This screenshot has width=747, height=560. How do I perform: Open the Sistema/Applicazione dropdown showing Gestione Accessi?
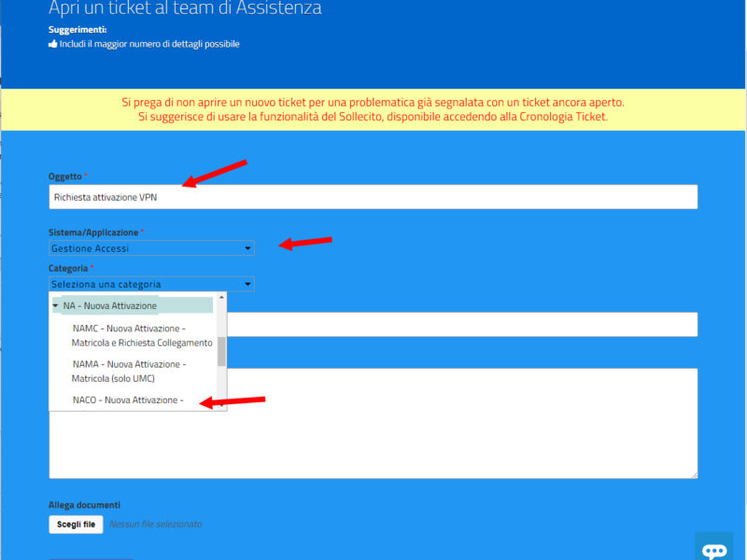coord(151,248)
